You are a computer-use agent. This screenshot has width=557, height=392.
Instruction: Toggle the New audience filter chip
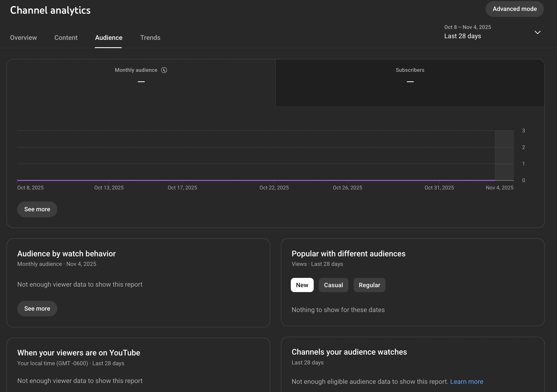pyautogui.click(x=302, y=285)
